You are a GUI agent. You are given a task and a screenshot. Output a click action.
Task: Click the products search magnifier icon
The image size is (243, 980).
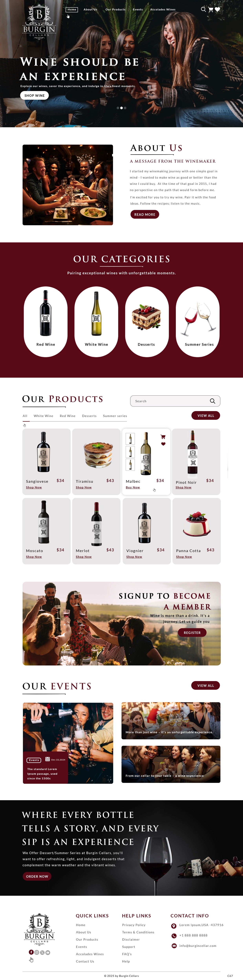(213, 401)
